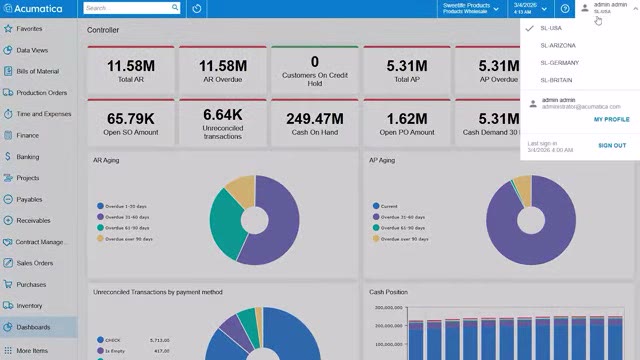Image resolution: width=640 pixels, height=360 pixels.
Task: Open Inventory truck icon
Action: click(x=8, y=305)
